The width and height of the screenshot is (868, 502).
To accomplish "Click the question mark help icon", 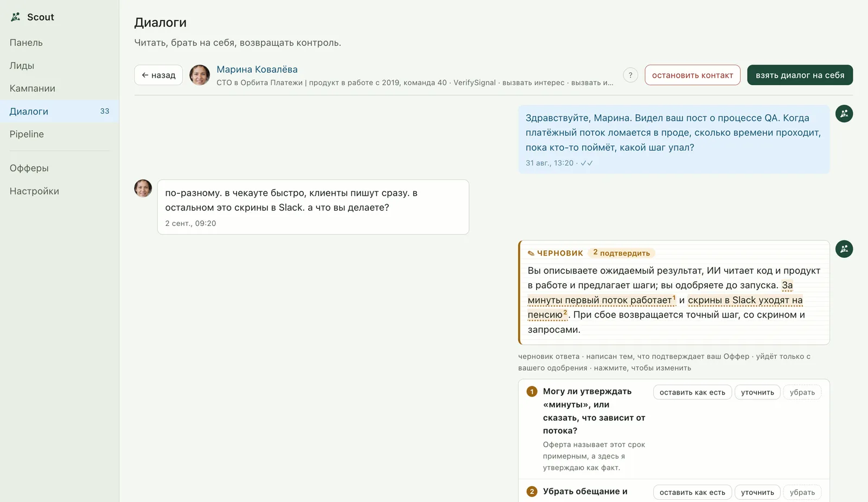I will click(630, 75).
